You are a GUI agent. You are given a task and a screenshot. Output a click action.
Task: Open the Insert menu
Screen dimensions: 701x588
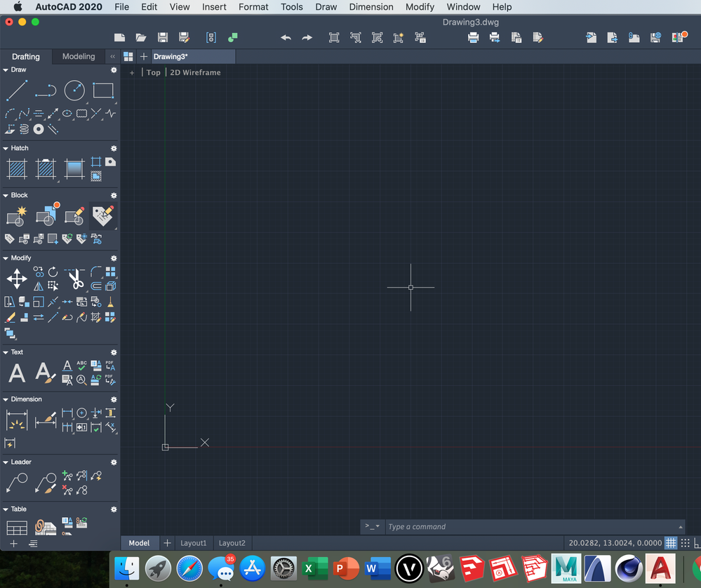click(214, 7)
